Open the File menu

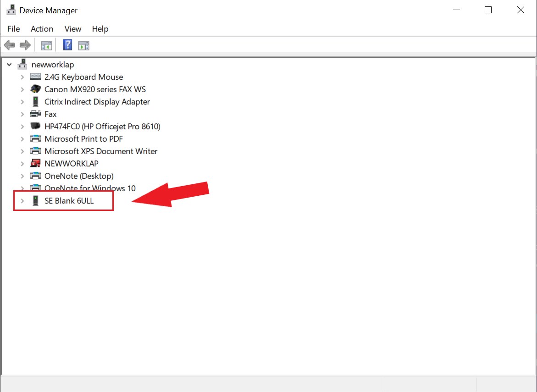tap(14, 29)
